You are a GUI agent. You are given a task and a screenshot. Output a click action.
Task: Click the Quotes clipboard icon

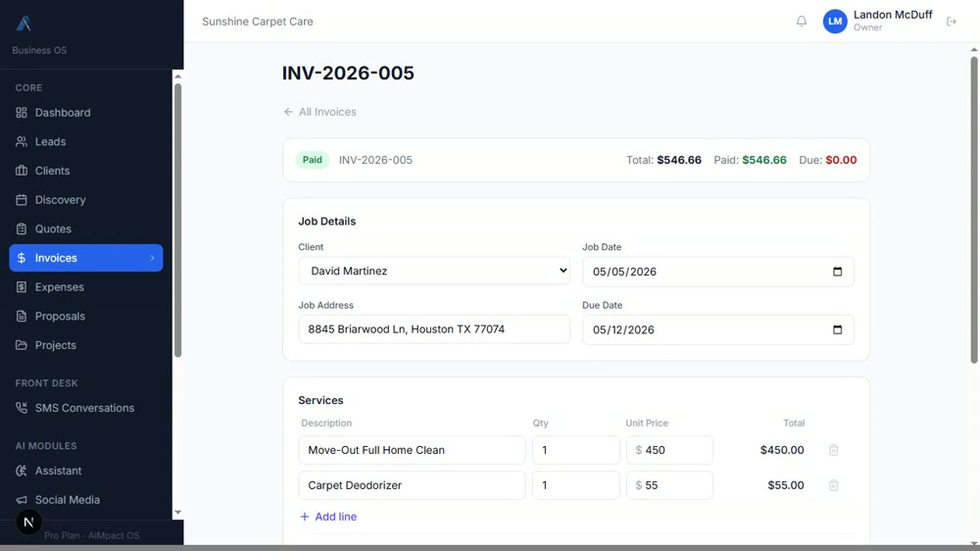tap(22, 228)
